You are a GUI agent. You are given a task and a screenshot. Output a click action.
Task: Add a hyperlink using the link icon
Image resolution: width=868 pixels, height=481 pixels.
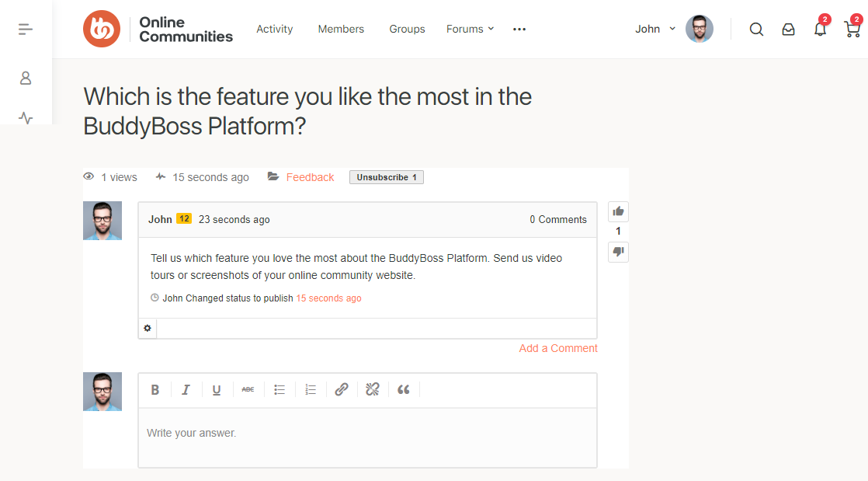tap(342, 389)
